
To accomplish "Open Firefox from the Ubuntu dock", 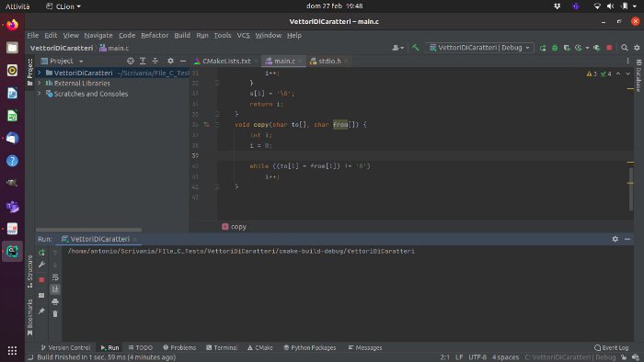I will coord(12,25).
